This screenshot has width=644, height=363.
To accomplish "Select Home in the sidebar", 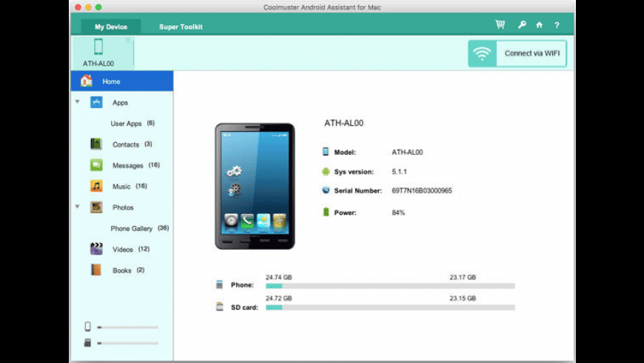I will pyautogui.click(x=122, y=81).
